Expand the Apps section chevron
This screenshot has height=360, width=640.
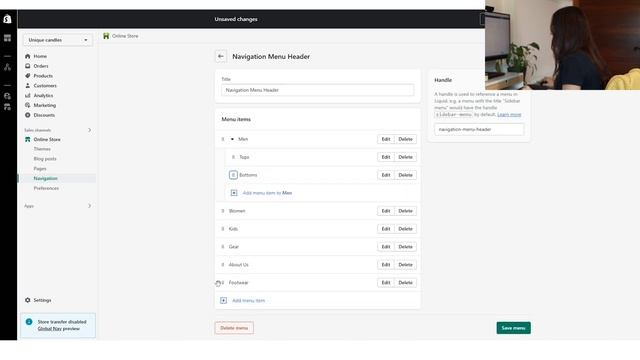tap(89, 206)
